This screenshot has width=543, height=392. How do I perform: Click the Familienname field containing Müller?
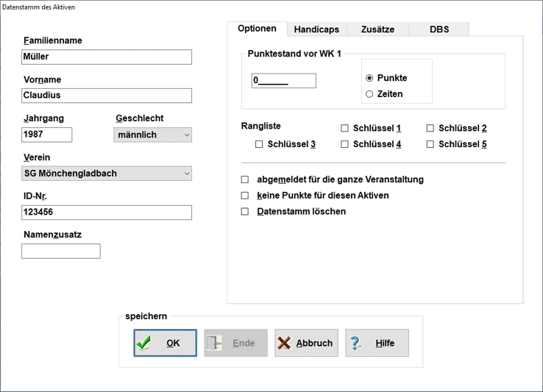107,57
